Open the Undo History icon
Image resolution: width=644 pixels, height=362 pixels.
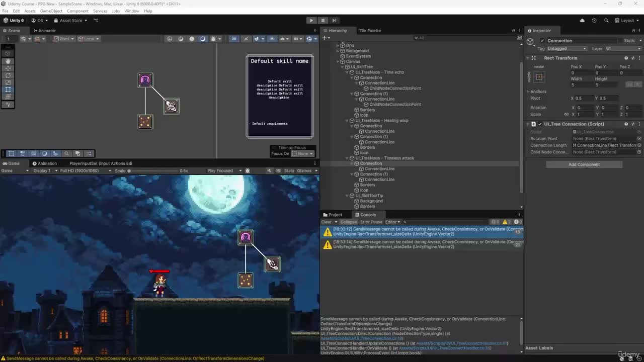click(x=594, y=21)
